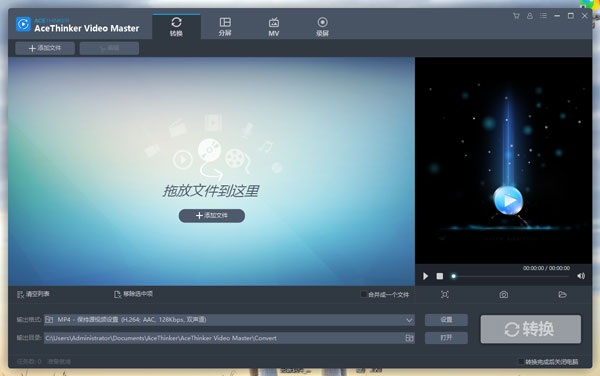Minimize the AceThinker window
This screenshot has width=600, height=376.
[557, 16]
